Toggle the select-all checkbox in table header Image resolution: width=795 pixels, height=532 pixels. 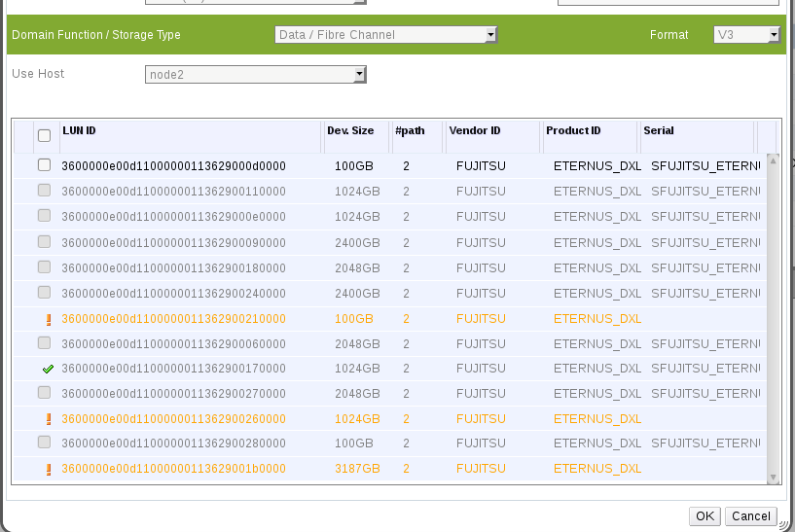(x=44, y=135)
